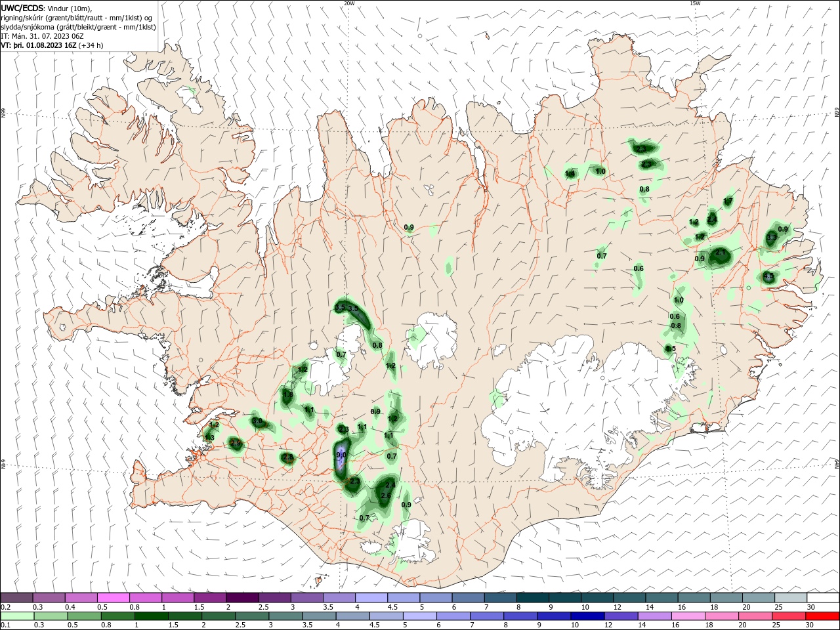
Task: Click the 'IT: Mán. 31. 07. 2023 06Z' line
Action: [41, 36]
